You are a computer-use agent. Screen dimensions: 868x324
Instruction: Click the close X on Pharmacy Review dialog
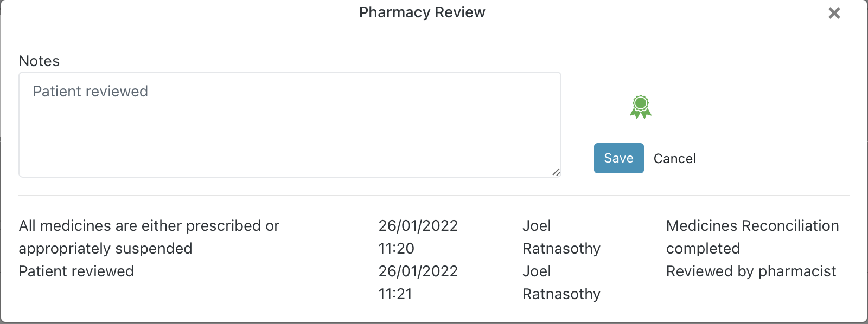(834, 13)
